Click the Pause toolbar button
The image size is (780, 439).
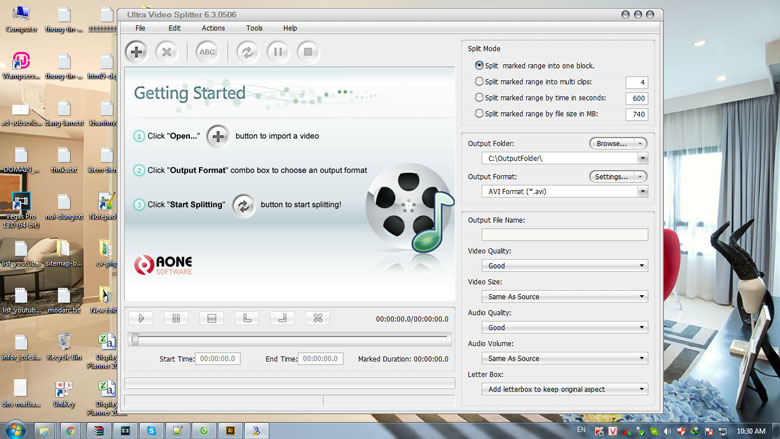(278, 52)
